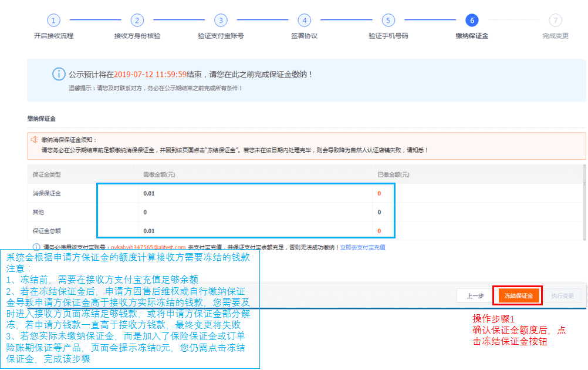The width and height of the screenshot is (588, 370).
Task: Click the 执行变更 button
Action: pyautogui.click(x=562, y=296)
